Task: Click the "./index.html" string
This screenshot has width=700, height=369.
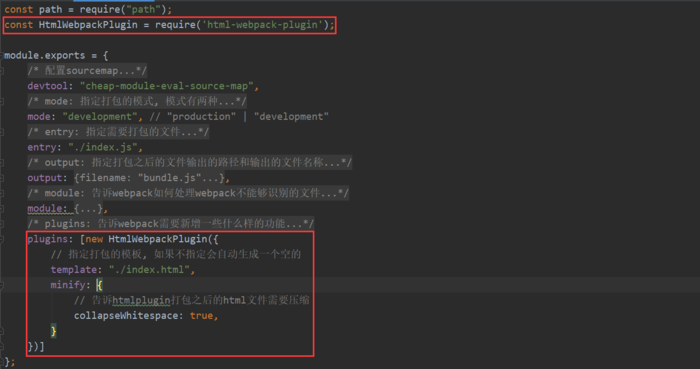Action: tap(149, 270)
